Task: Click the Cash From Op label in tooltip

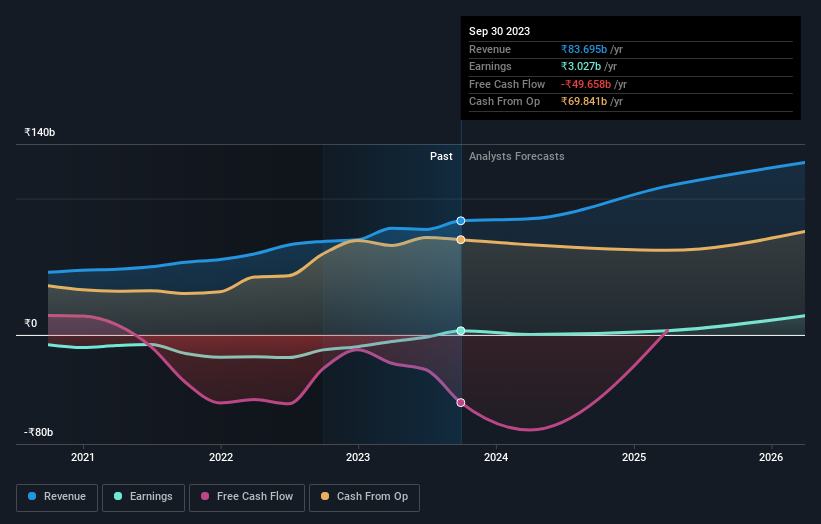Action: [504, 102]
